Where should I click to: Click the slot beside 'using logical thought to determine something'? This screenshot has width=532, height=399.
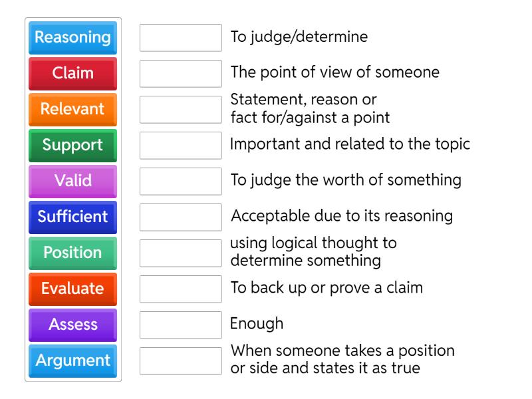point(180,253)
